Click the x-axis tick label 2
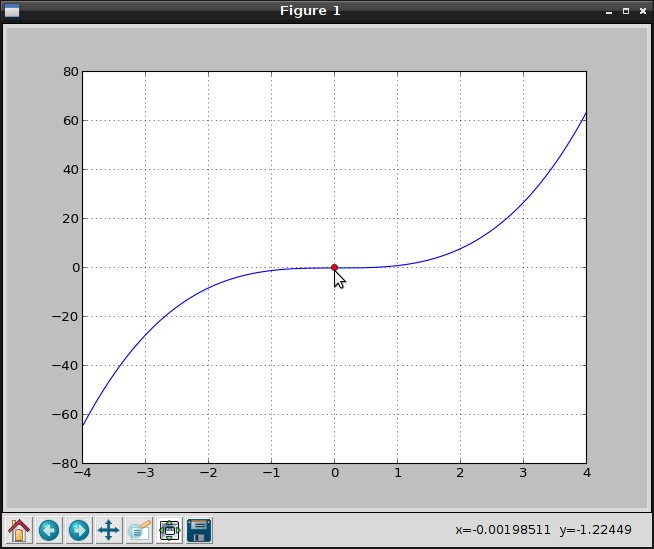 [460, 474]
